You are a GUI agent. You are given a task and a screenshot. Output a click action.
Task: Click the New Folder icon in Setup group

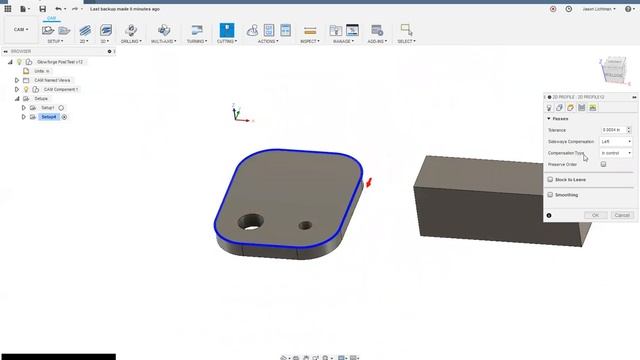pyautogui.click(x=64, y=30)
